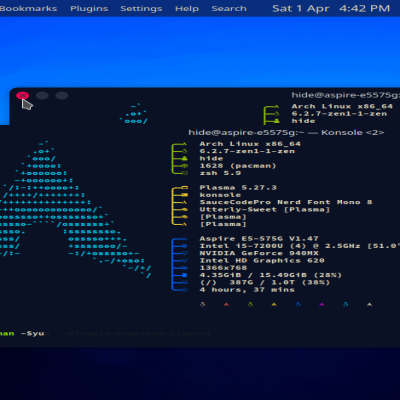Click terminal icon beside konsole line
Image resolution: width=400 pixels, height=400 pixels.
[184, 195]
